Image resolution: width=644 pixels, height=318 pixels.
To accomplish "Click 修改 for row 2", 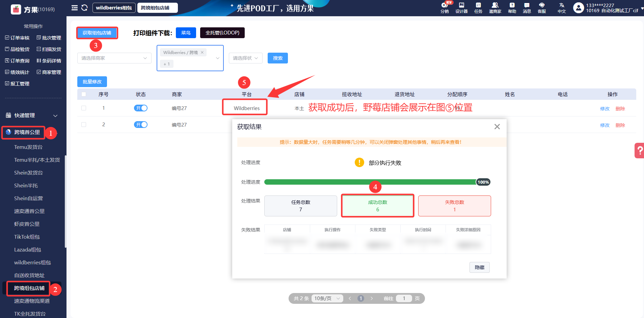I will tap(605, 125).
